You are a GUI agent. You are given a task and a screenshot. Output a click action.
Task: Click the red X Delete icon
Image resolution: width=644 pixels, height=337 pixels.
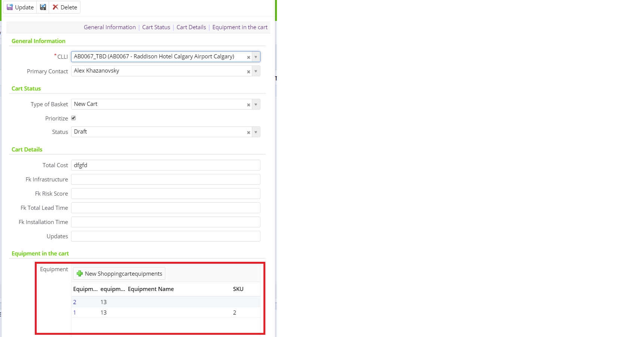coord(55,7)
